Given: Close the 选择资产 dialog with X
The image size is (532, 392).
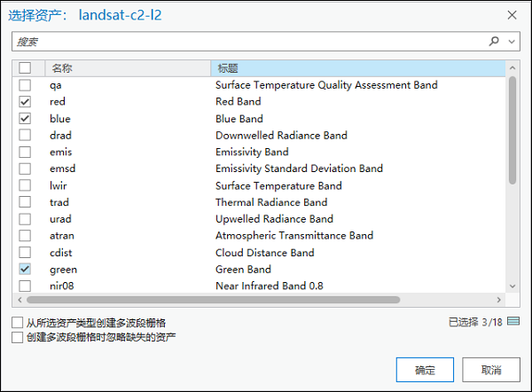Looking at the screenshot, I should pos(512,15).
